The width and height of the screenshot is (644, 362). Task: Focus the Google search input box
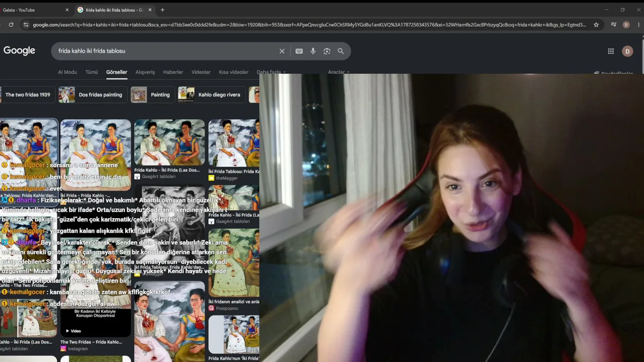(x=166, y=51)
